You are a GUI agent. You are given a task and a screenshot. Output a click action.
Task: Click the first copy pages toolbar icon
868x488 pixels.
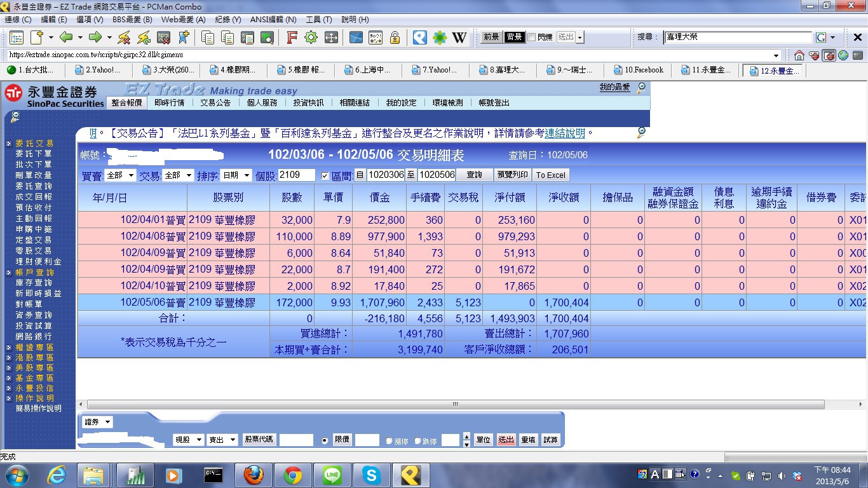[208, 37]
